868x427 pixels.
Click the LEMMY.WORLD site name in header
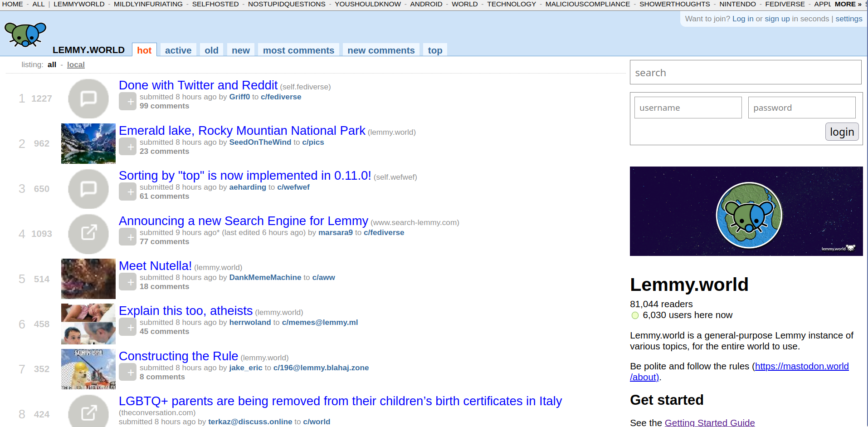pyautogui.click(x=88, y=50)
